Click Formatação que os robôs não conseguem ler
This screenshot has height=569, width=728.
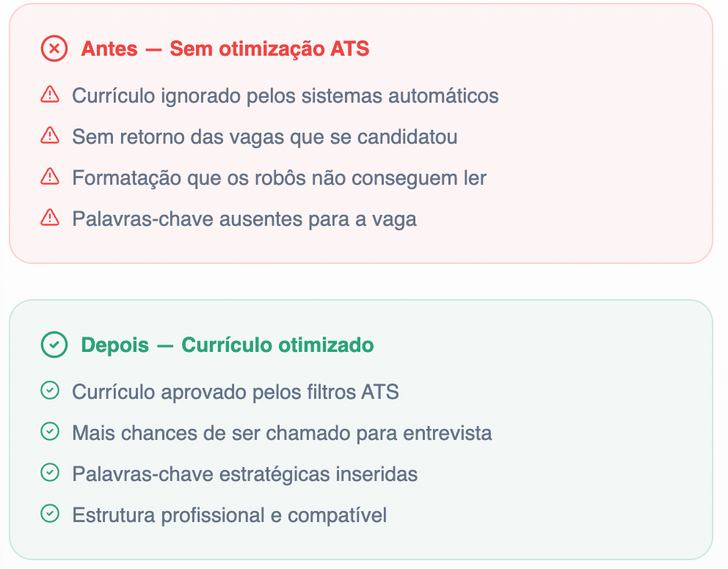click(x=279, y=177)
